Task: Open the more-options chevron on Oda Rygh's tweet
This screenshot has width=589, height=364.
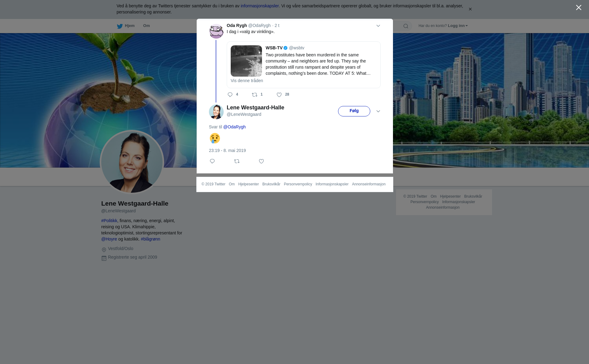Action: (378, 26)
